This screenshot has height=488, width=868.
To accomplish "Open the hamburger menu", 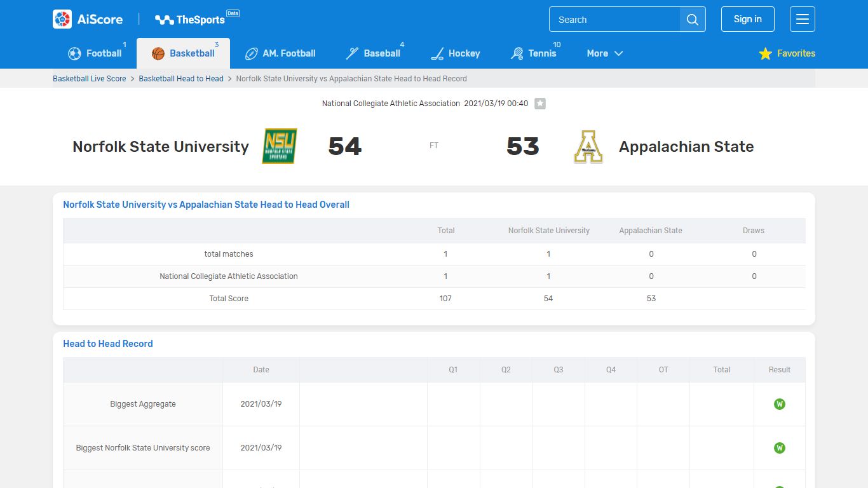I will coord(802,19).
